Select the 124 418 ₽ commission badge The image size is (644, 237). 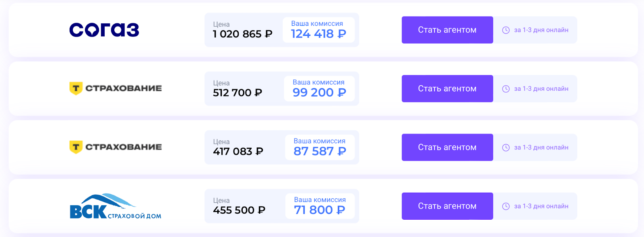click(x=318, y=30)
